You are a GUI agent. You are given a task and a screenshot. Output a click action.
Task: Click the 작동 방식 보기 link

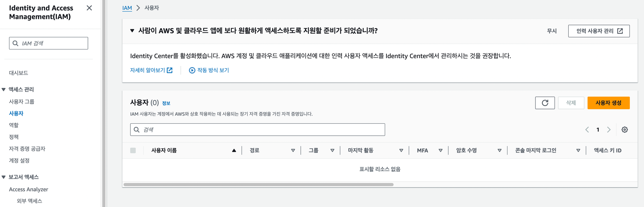tap(209, 70)
